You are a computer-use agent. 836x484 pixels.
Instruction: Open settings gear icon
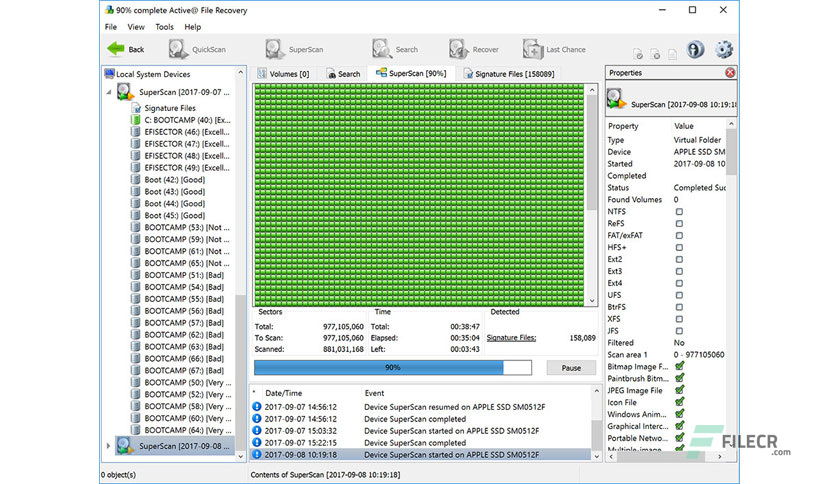point(724,50)
